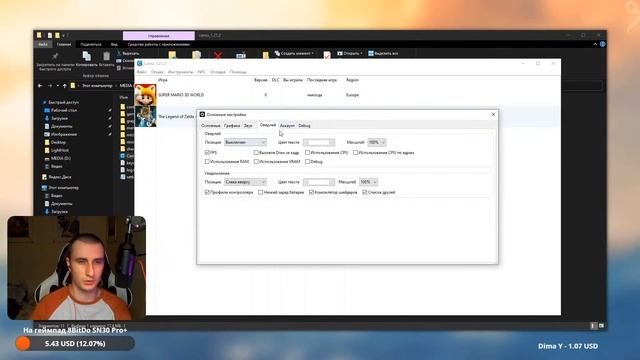This screenshot has width=640, height=360.
Task: Click 'Создать элемент' in Explorer ribbon
Action: coord(294,53)
